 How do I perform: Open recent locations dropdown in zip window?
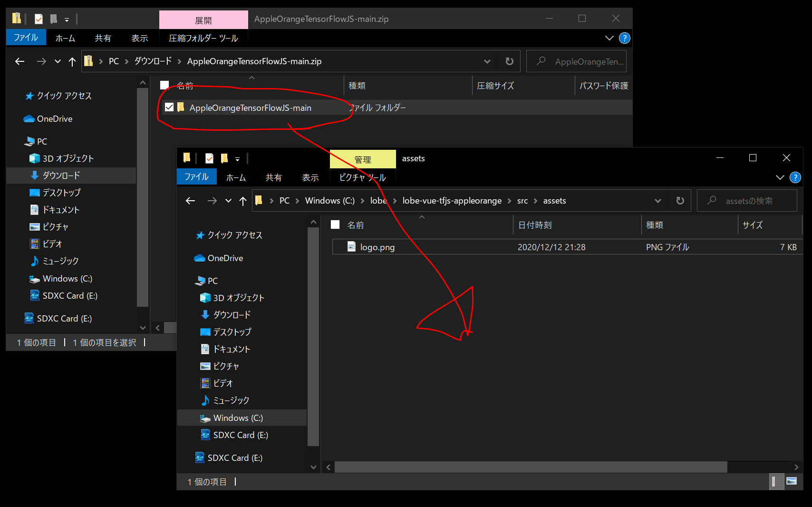[x=58, y=61]
